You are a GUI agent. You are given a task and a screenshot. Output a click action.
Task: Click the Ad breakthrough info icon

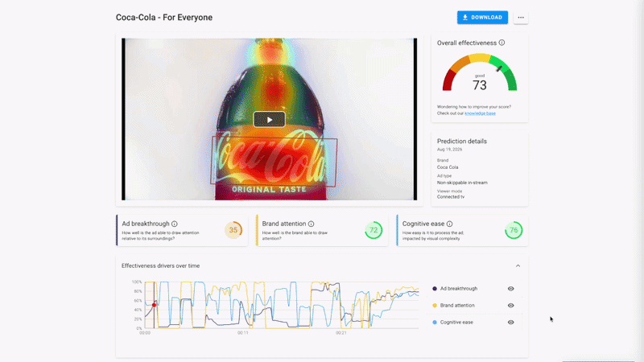[175, 224]
